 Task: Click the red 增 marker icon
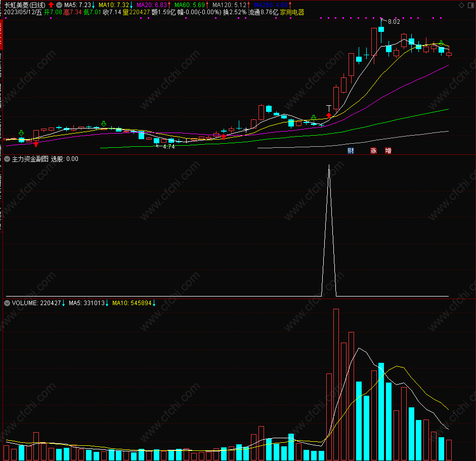[388, 151]
